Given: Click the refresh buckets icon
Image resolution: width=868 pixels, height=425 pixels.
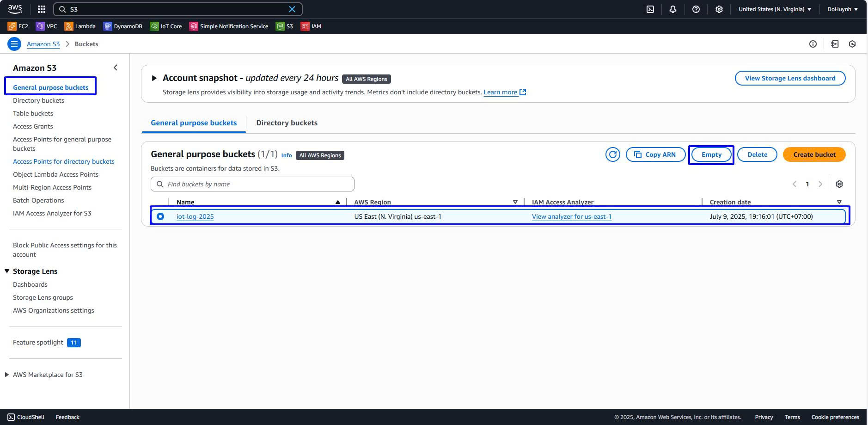Looking at the screenshot, I should 612,154.
